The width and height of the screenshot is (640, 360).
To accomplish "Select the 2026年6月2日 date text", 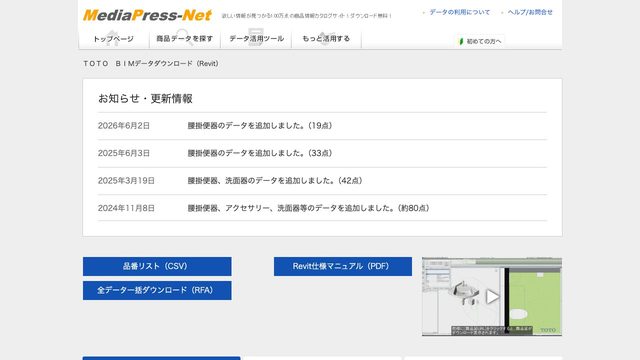I will pos(124,126).
